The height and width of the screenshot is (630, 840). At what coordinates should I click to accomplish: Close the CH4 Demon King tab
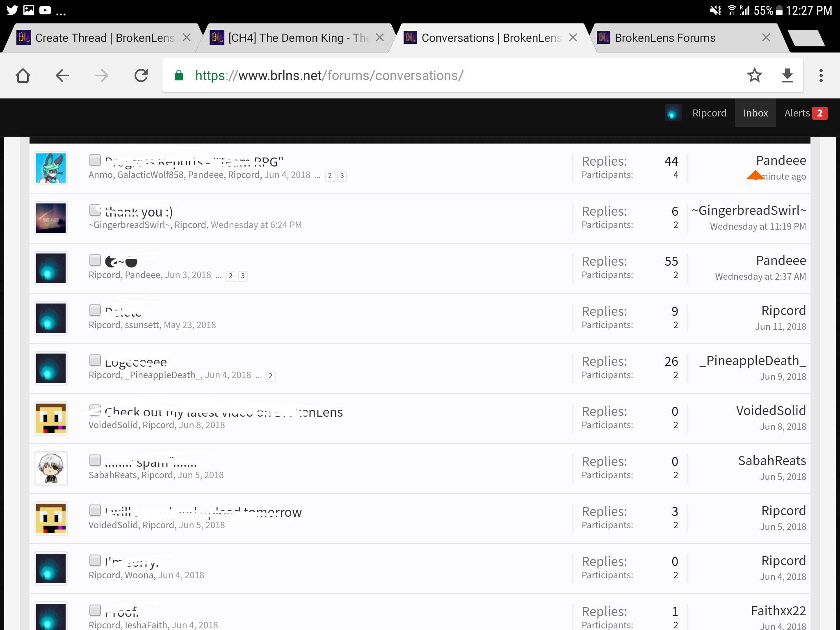(380, 38)
